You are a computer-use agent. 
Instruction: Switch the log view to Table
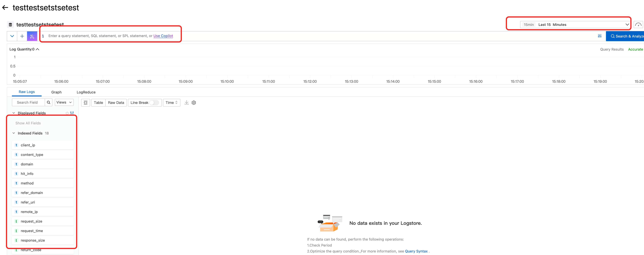pyautogui.click(x=98, y=103)
